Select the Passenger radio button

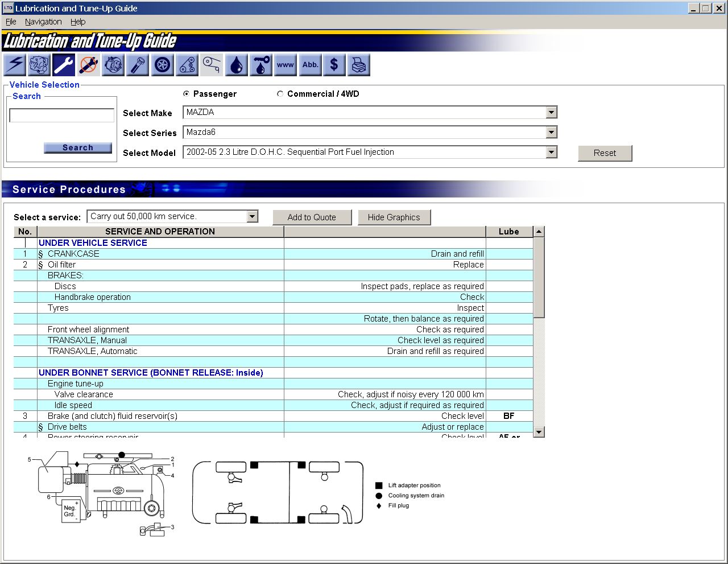(x=187, y=94)
